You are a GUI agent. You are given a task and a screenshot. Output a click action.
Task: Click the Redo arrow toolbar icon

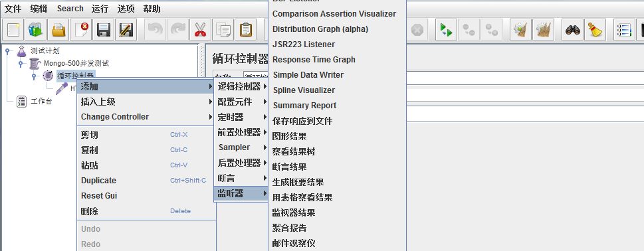click(178, 29)
